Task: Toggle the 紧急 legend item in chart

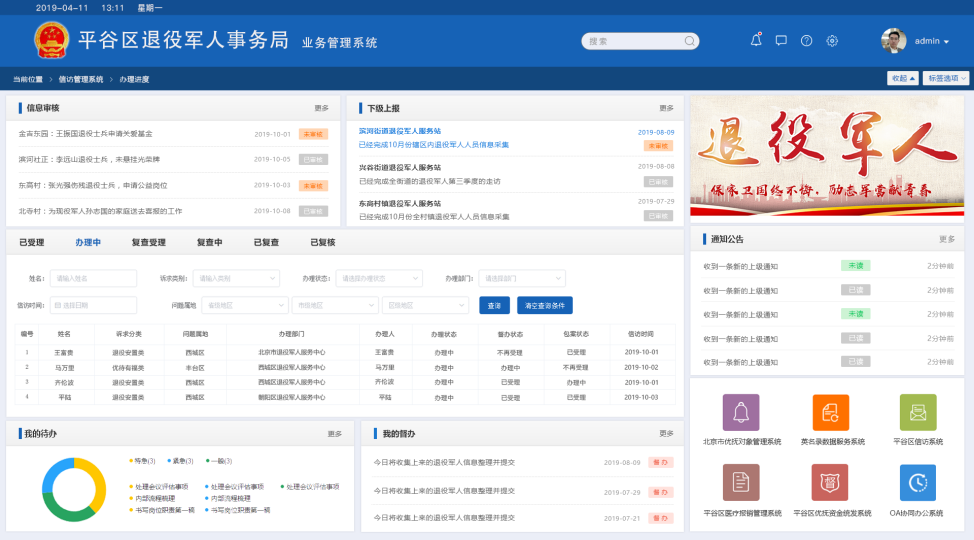Action: coord(180,461)
